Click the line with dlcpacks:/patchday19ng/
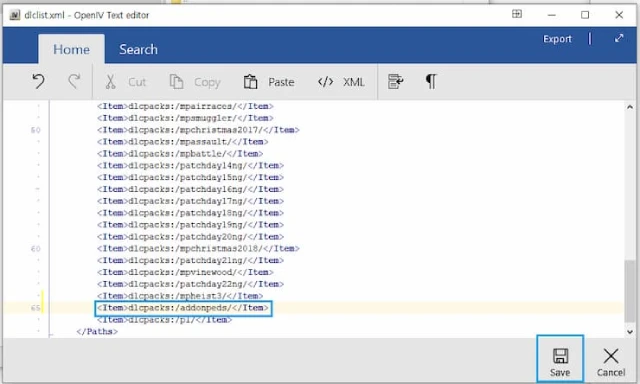The width and height of the screenshot is (640, 384). 190,225
